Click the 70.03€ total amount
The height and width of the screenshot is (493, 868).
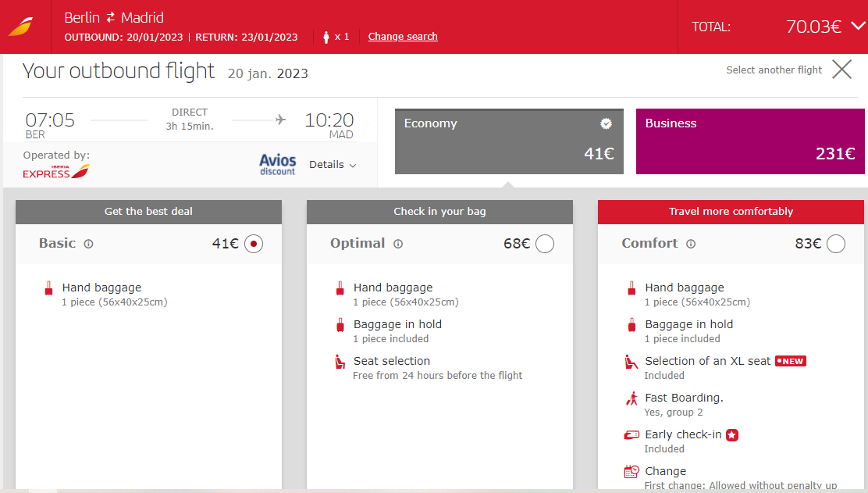coord(813,27)
